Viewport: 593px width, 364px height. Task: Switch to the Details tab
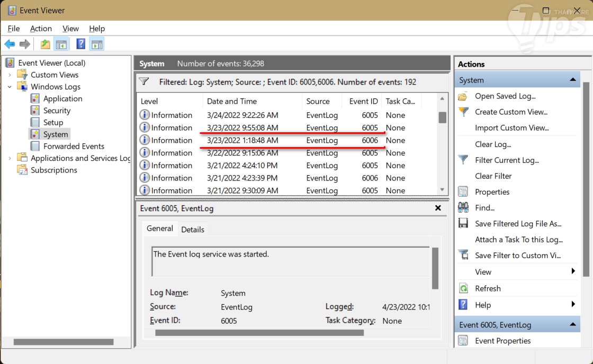point(193,229)
